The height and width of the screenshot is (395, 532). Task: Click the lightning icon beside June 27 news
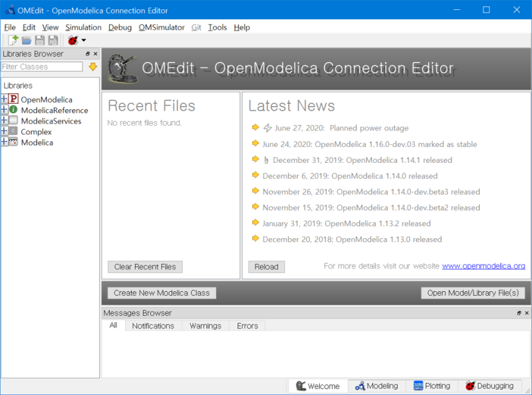click(x=267, y=128)
